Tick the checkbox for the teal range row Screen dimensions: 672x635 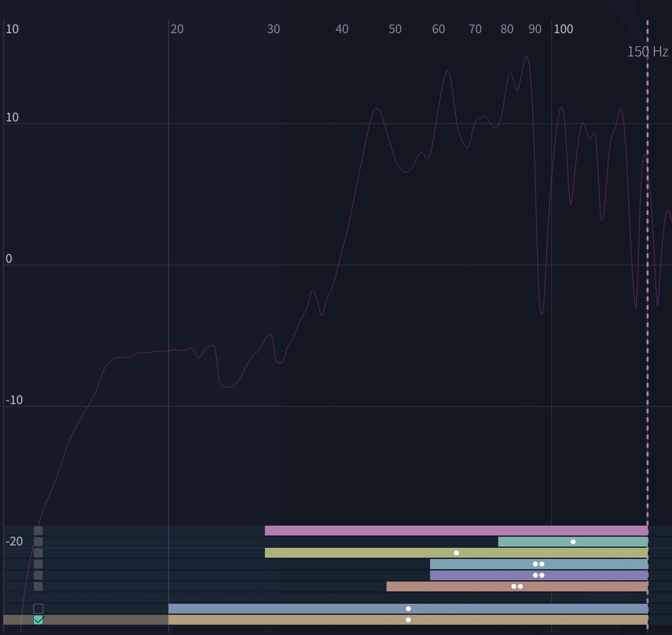38,542
